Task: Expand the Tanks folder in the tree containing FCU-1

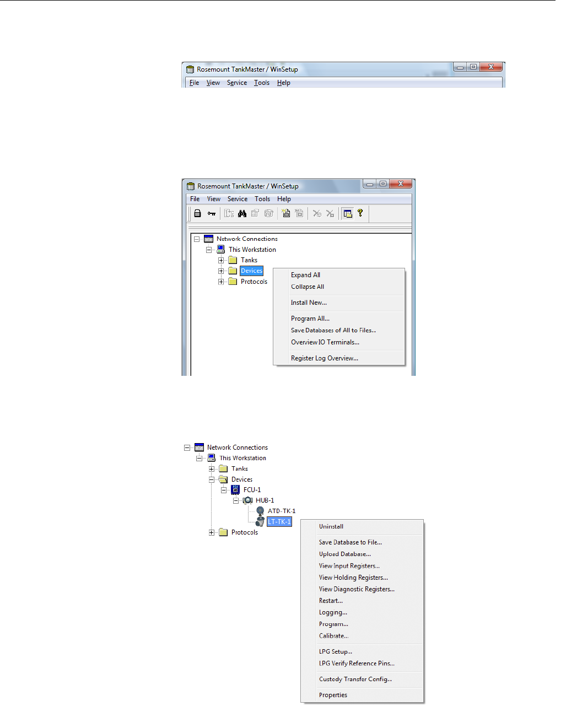Action: coord(212,469)
